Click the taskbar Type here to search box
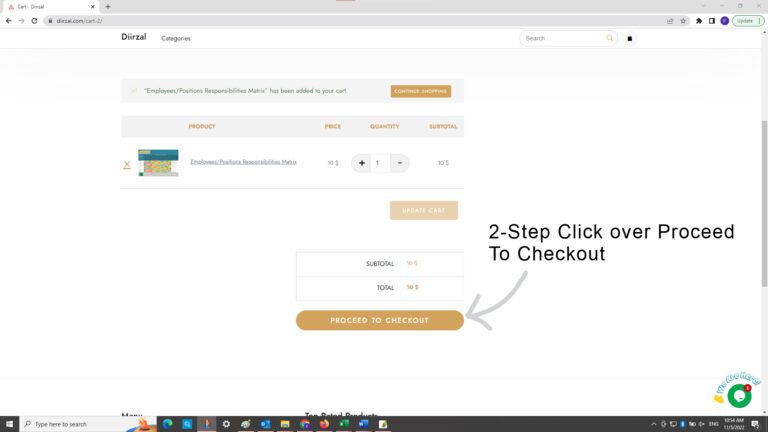 (88, 424)
